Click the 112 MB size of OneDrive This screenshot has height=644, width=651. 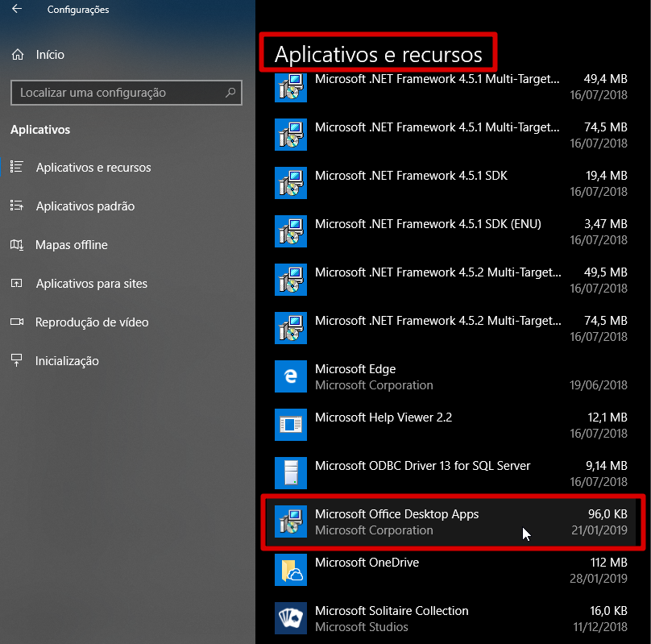tap(608, 563)
